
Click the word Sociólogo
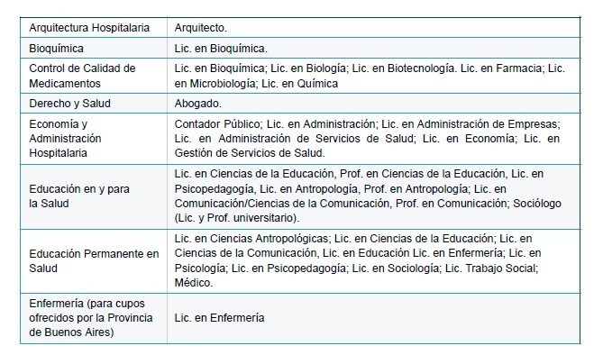(x=536, y=203)
